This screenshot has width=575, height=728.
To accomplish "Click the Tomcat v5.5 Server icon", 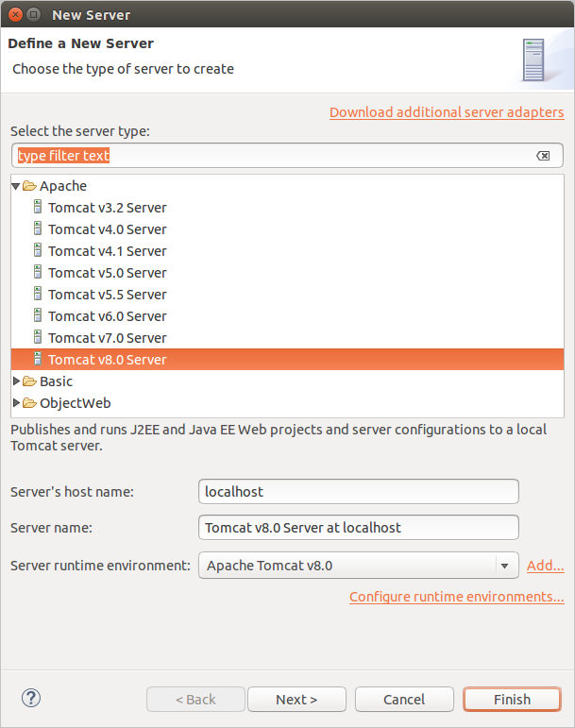I will click(x=38, y=294).
